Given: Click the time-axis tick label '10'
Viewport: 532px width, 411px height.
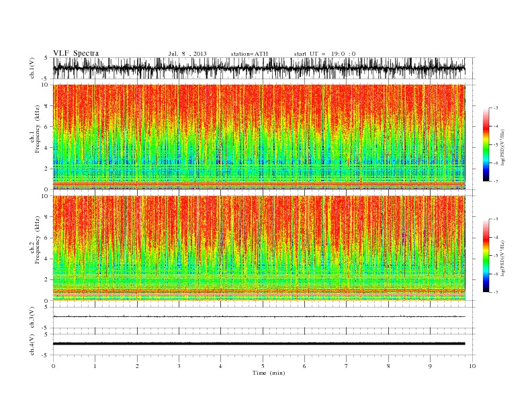Looking at the screenshot, I should click(472, 366).
